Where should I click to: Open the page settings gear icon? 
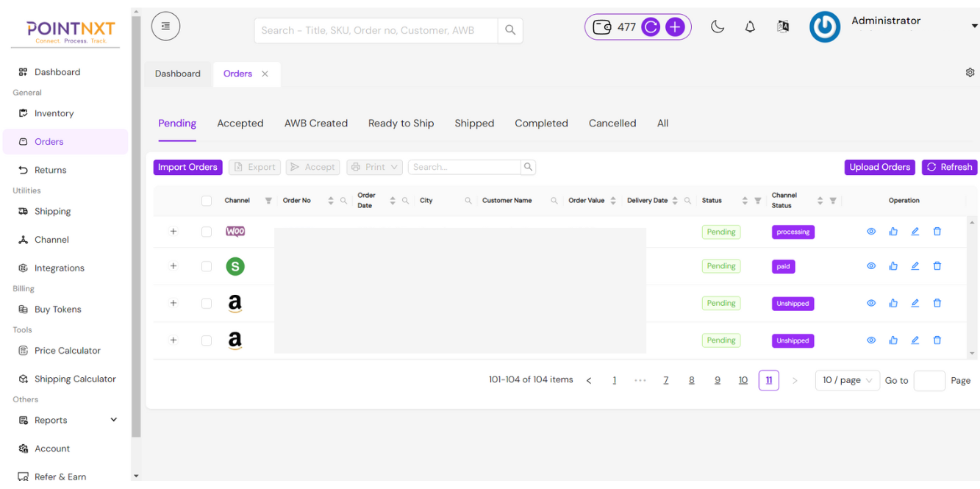(x=970, y=73)
